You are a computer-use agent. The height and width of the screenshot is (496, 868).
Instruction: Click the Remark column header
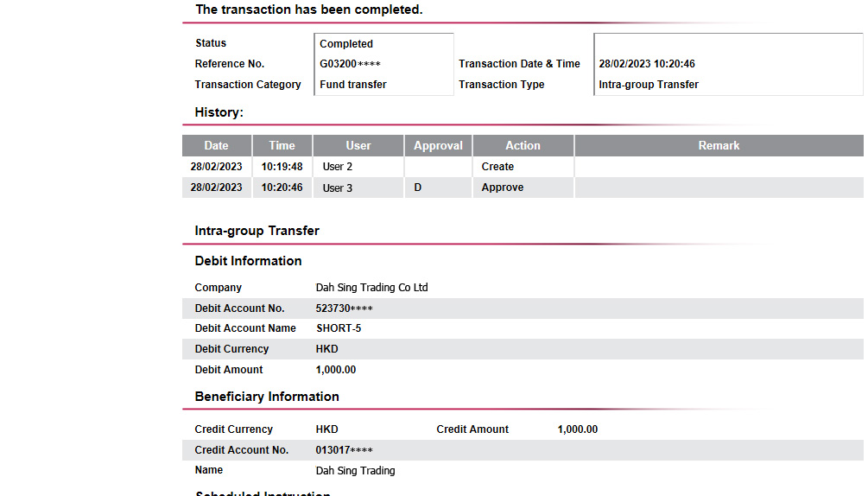click(719, 146)
